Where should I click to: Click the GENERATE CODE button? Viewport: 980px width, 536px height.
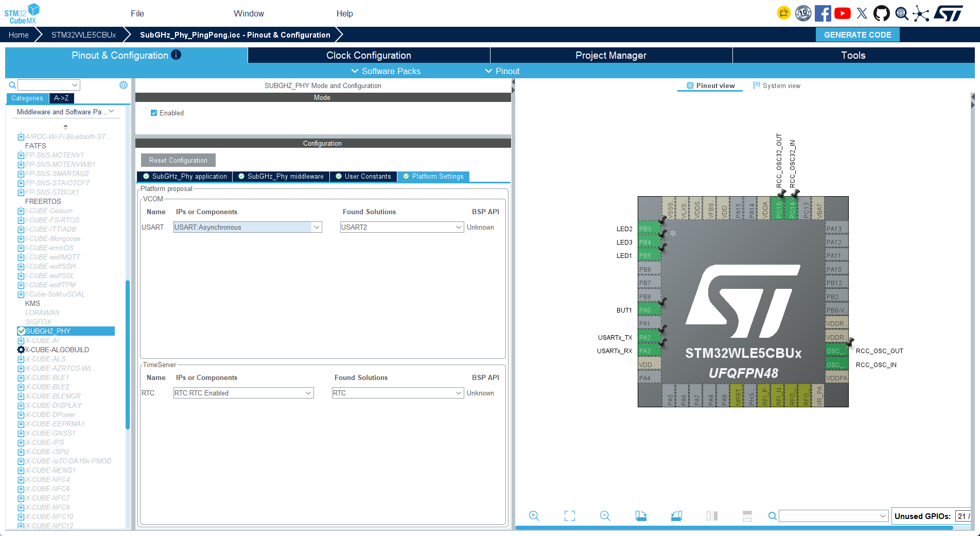coord(857,34)
